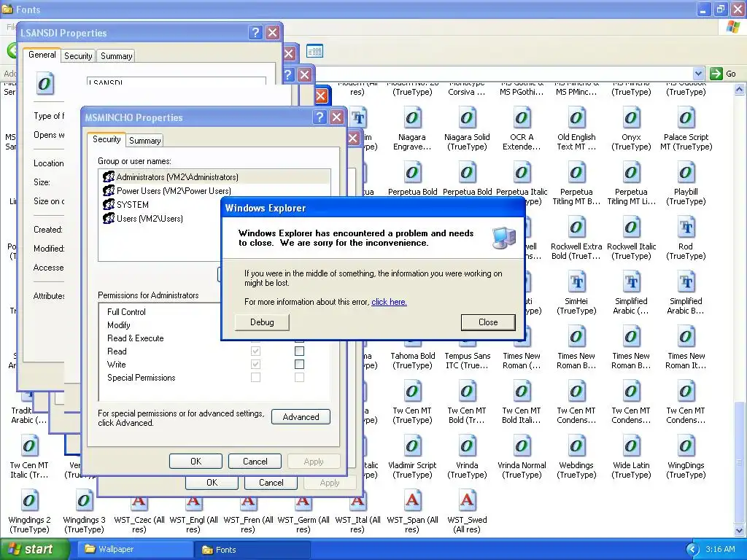This screenshot has height=560, width=747.
Task: Open the Windows Start menu
Action: 34,550
